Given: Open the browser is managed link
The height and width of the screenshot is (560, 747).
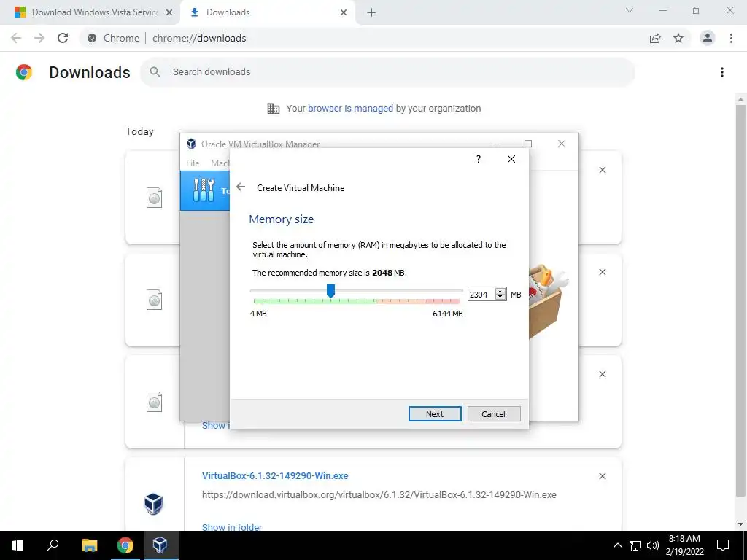Looking at the screenshot, I should point(350,109).
